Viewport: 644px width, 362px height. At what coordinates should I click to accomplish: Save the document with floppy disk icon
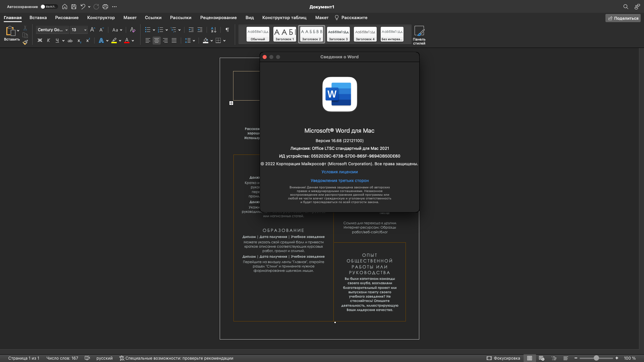pyautogui.click(x=74, y=7)
